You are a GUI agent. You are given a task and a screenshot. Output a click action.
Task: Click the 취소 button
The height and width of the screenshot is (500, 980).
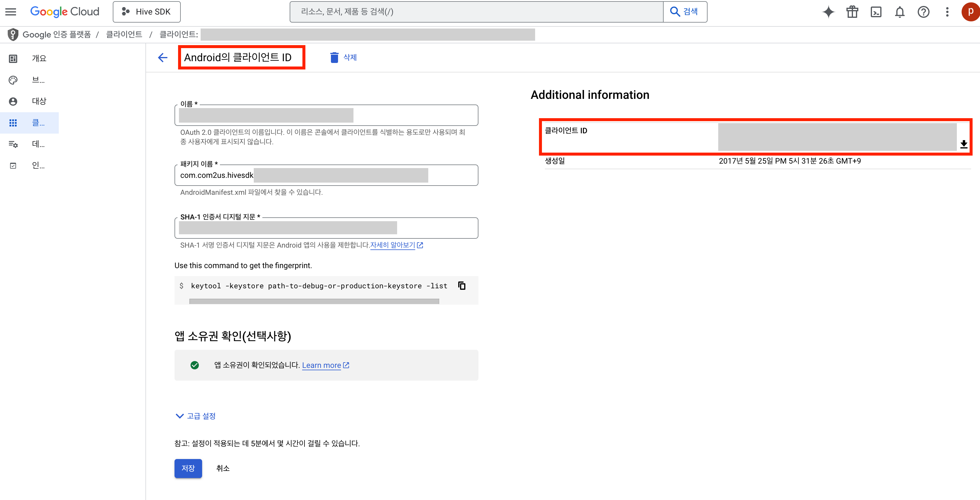223,468
